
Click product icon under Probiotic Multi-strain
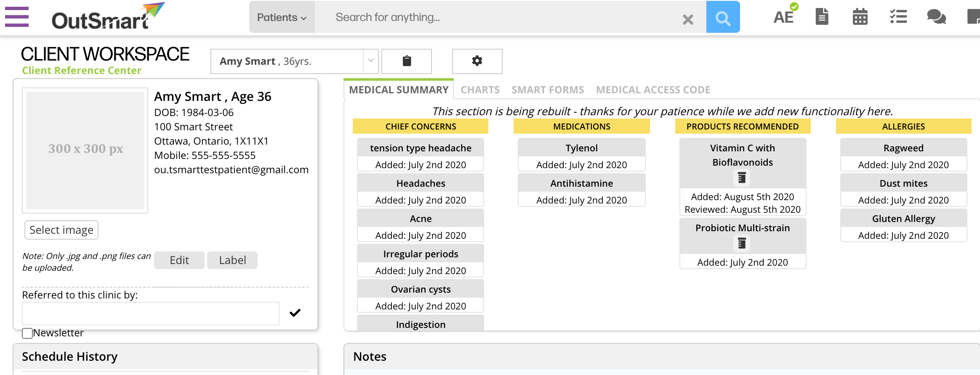[742, 243]
